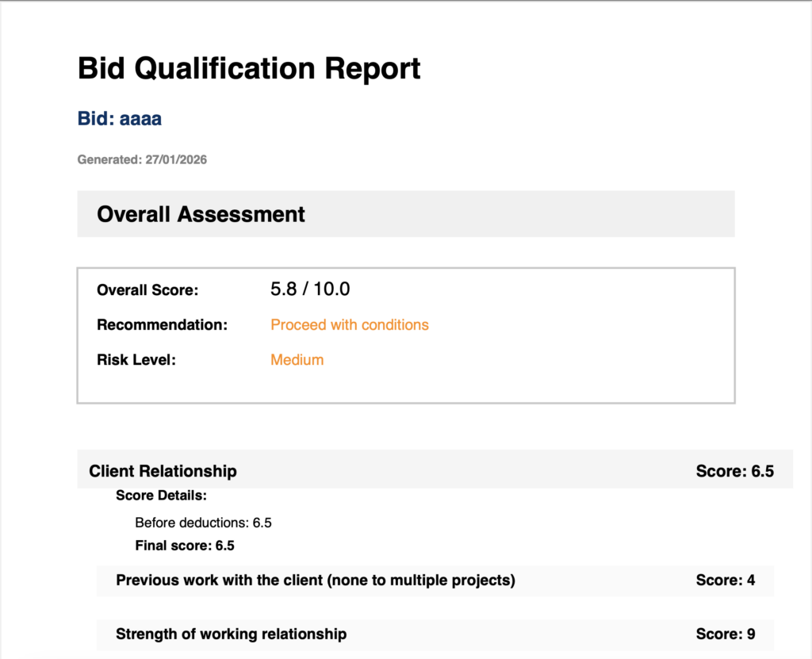The height and width of the screenshot is (659, 812).
Task: Select the 'Risk Level:' label
Action: (x=136, y=360)
